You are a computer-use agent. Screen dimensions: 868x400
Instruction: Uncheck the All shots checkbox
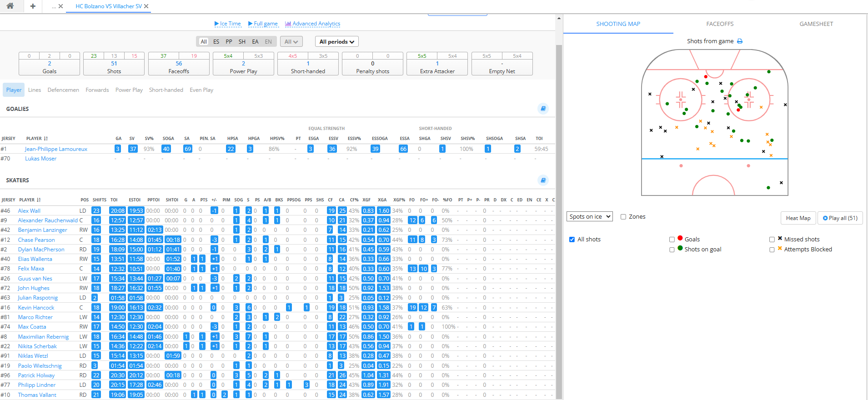[x=572, y=240]
